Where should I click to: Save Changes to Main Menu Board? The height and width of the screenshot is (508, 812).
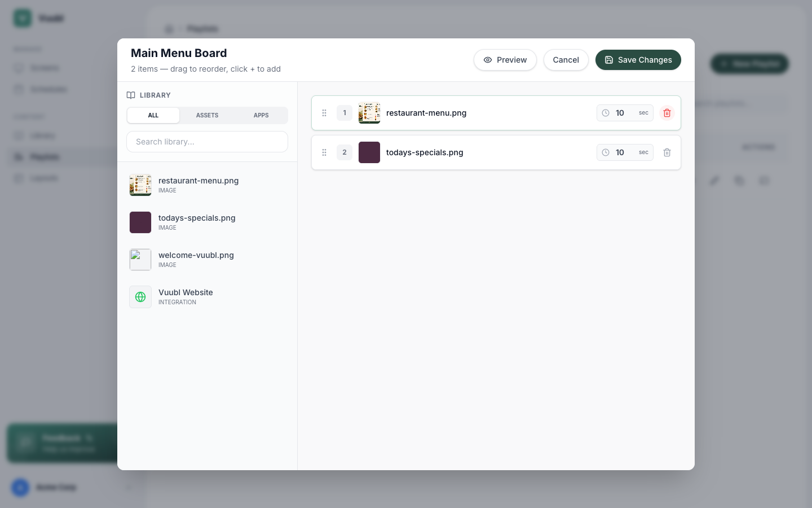pos(638,60)
